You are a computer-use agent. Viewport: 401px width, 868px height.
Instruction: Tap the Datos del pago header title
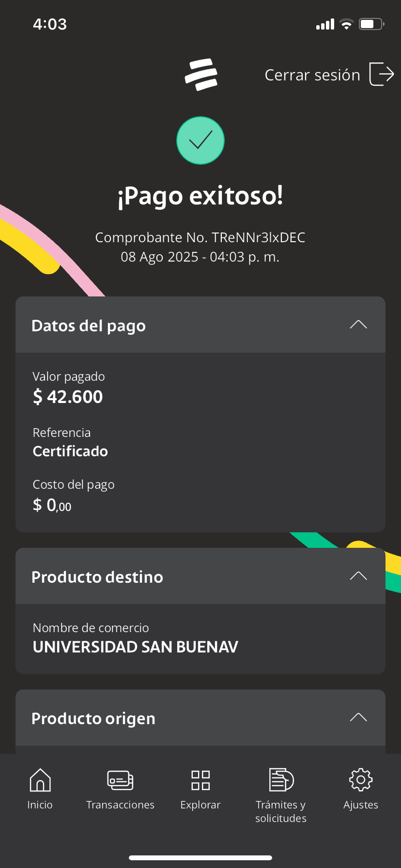(89, 326)
